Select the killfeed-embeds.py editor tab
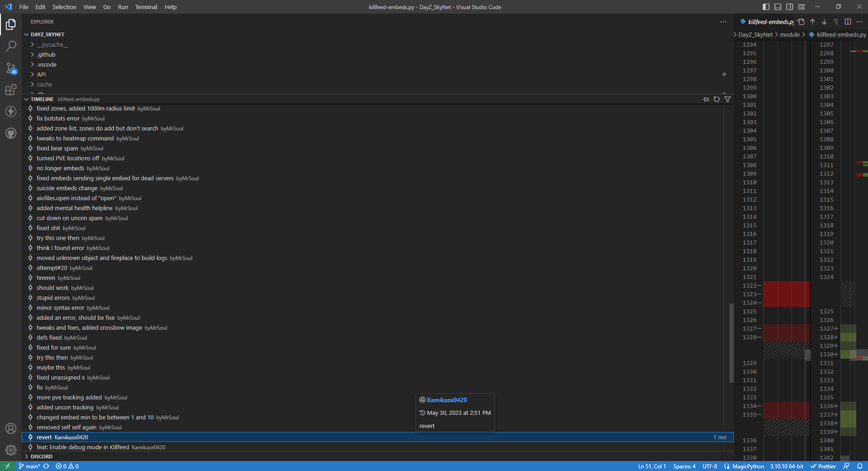Viewport: 868px width, 471px height. pyautogui.click(x=767, y=22)
